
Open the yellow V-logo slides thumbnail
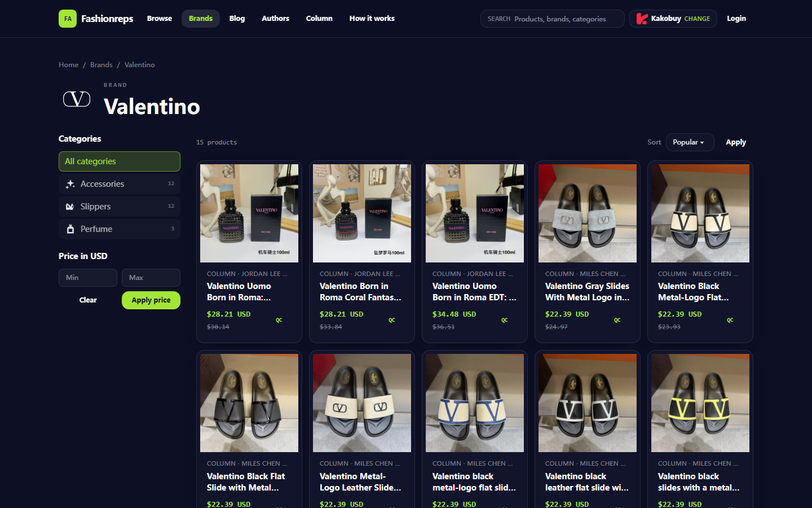tap(700, 403)
